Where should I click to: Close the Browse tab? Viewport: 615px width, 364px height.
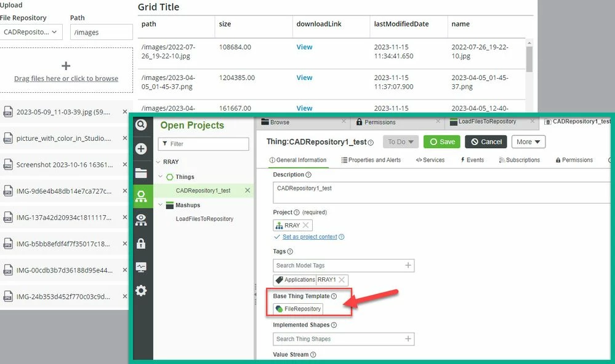[x=344, y=122]
